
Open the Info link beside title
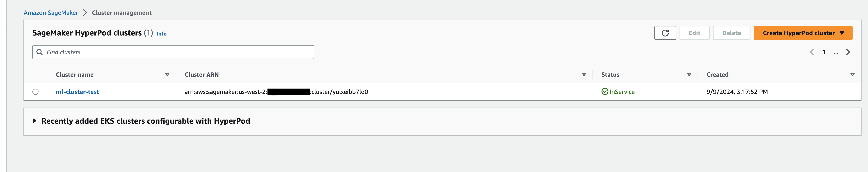tap(161, 34)
